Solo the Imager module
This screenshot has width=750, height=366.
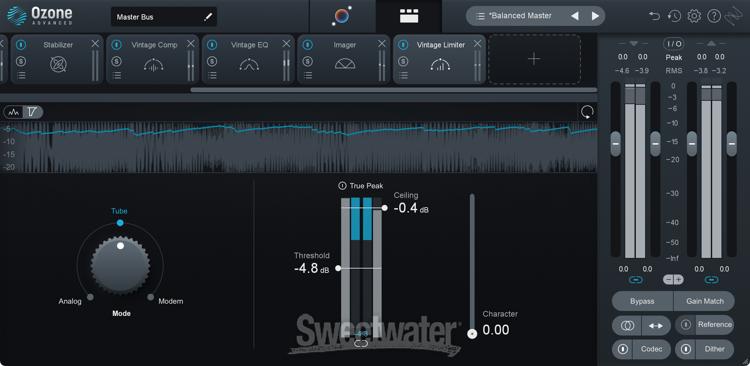(x=308, y=61)
